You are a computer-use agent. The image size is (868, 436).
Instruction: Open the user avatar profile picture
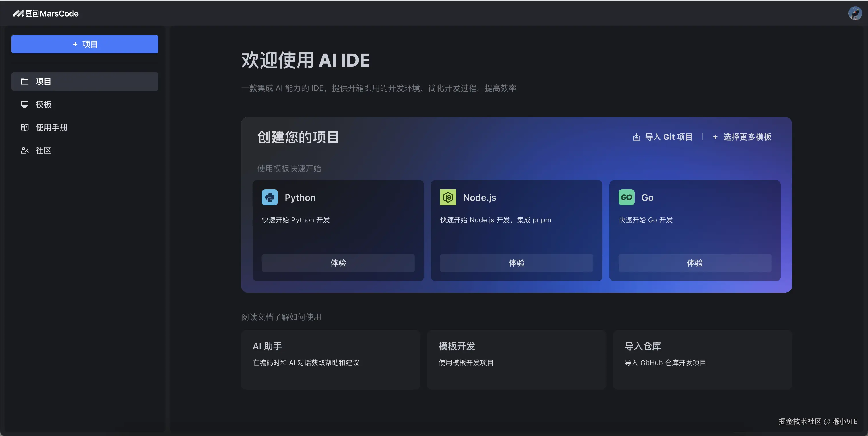point(855,13)
